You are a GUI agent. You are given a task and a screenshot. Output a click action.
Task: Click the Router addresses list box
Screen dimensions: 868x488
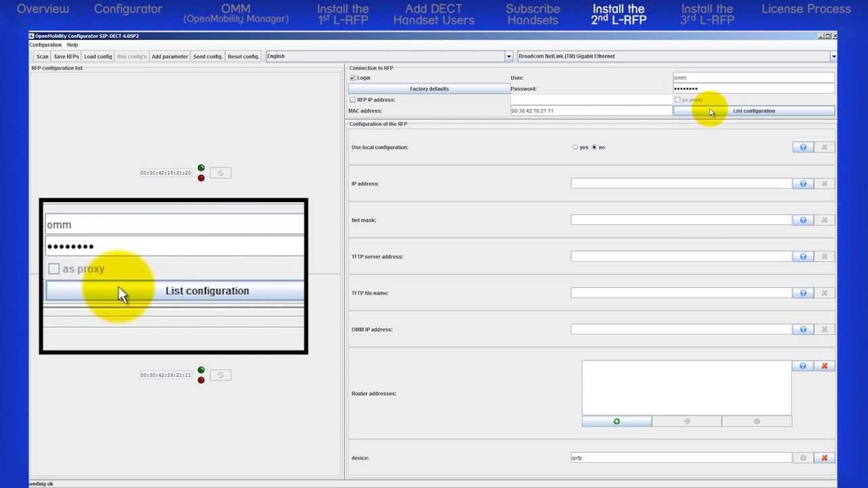686,387
